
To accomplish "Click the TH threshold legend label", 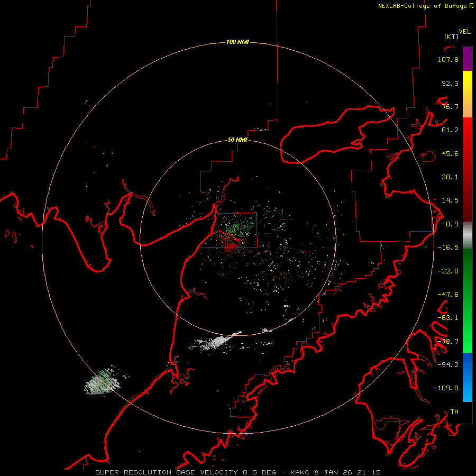I will [x=454, y=412].
